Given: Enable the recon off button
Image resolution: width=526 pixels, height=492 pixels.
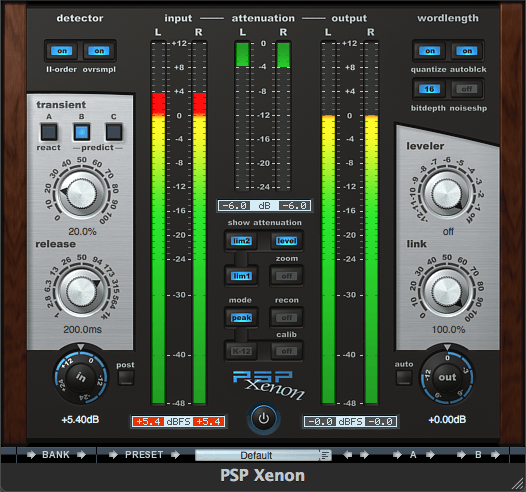Looking at the screenshot, I should (x=286, y=318).
